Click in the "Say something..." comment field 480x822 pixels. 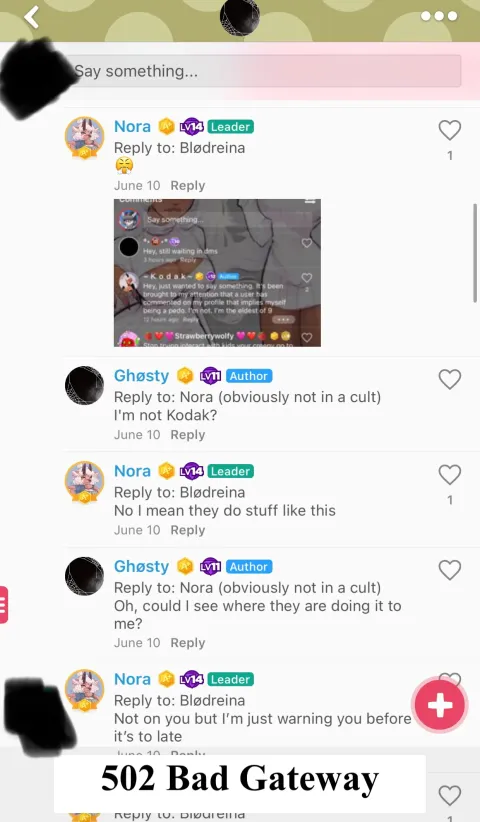pos(265,71)
